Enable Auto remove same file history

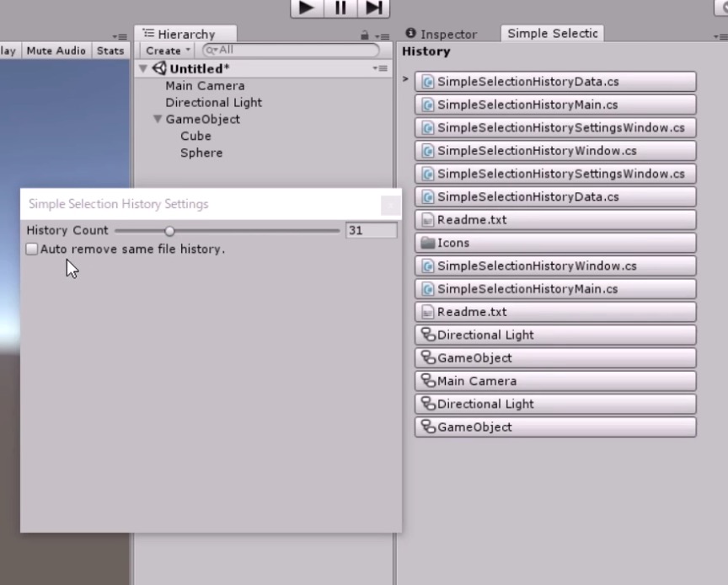(31, 249)
